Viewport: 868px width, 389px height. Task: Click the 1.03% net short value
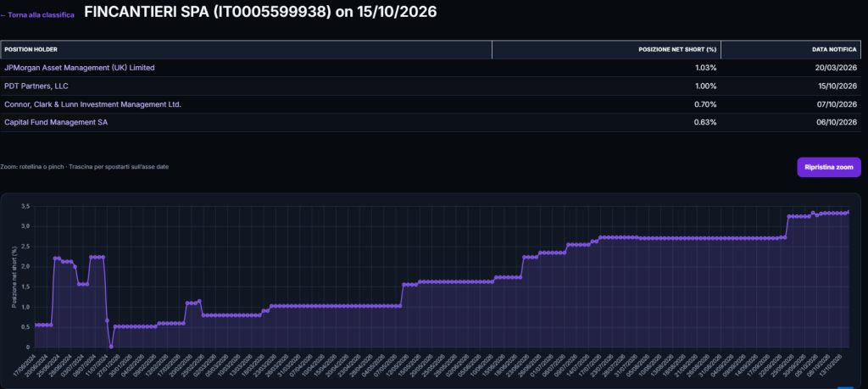704,68
